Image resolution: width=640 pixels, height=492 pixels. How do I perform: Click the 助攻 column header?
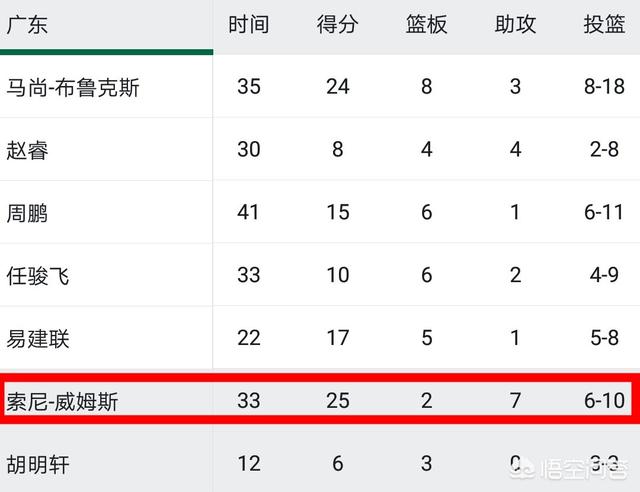(x=515, y=24)
